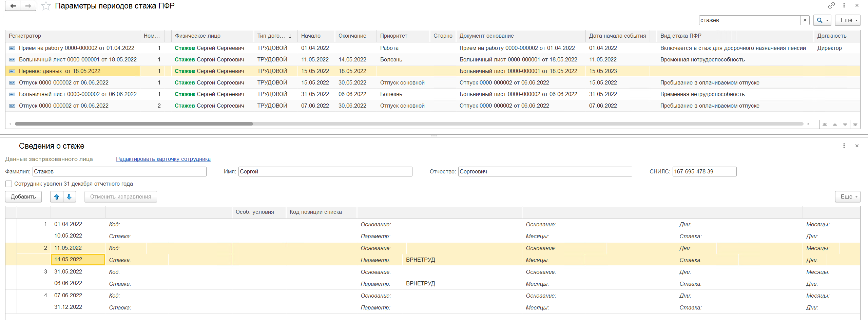Click 'Должность' column header
This screenshot has height=320, width=868.
tap(836, 36)
